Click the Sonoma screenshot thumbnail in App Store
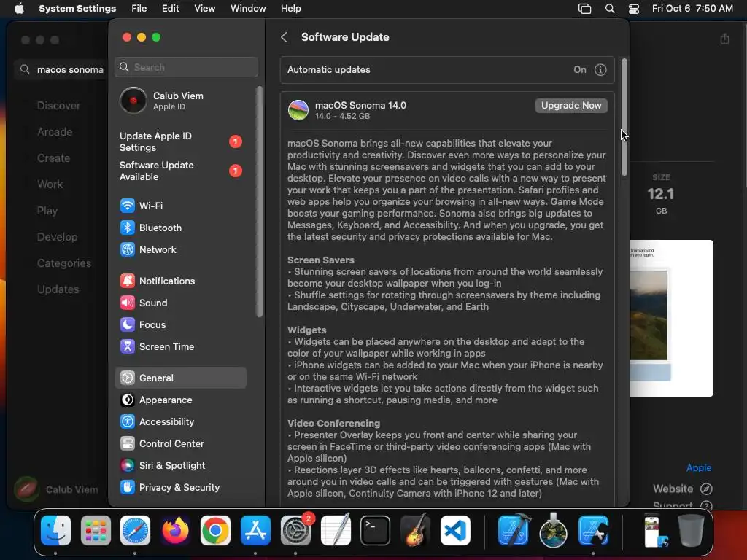The width and height of the screenshot is (747, 560). coord(672,318)
